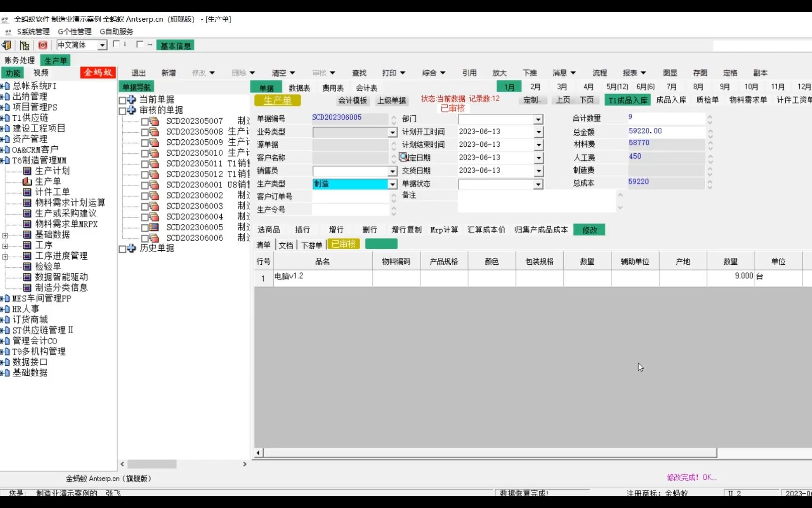Viewport: 812px width, 508px height.
Task: Open the S系统管理 menu
Action: pyautogui.click(x=33, y=32)
